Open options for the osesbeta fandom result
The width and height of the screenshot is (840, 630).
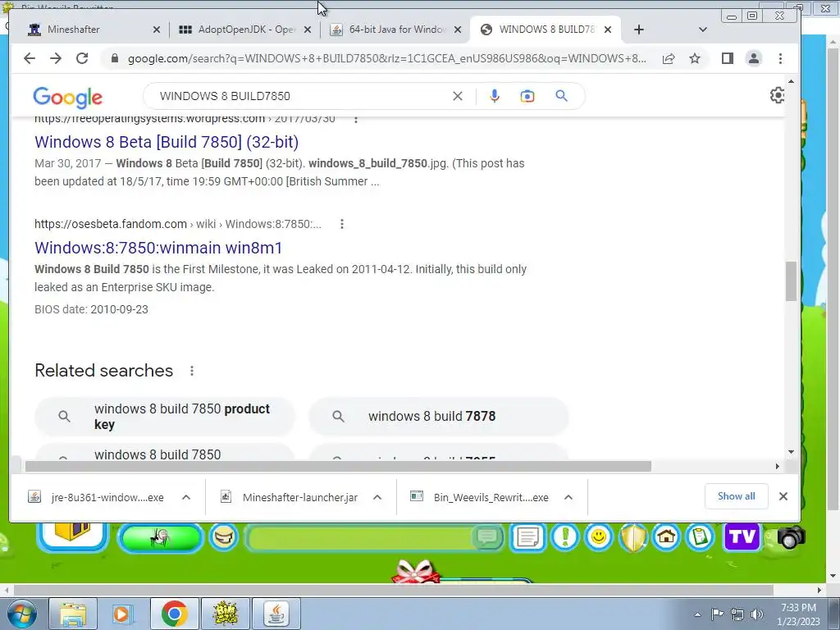point(342,224)
